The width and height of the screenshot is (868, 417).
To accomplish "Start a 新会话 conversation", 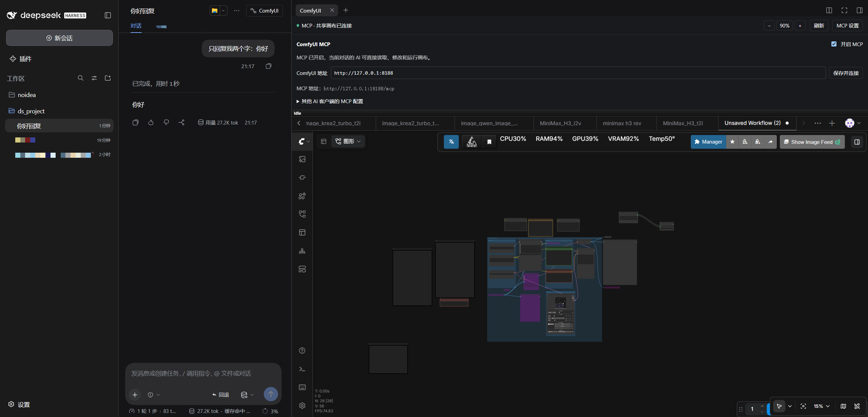I will [x=59, y=38].
